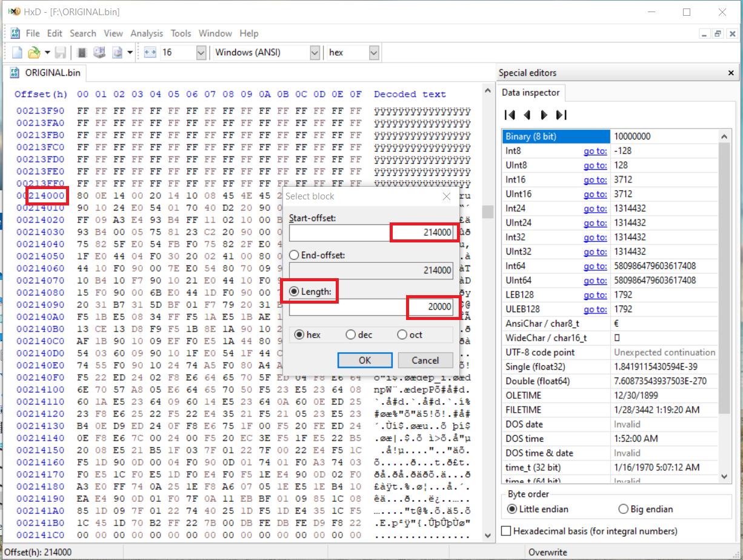Screen dimensions: 743x560
Task: Click the Open file folder icon
Action: pos(34,53)
